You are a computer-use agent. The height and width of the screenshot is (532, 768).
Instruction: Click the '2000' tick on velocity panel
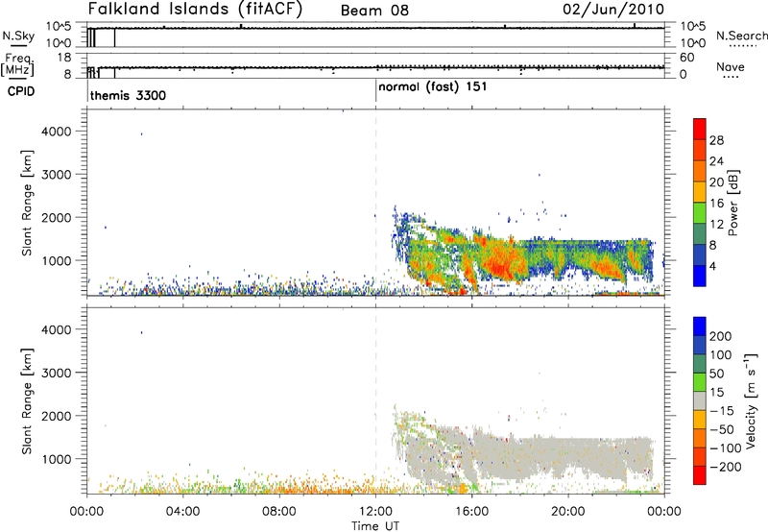57,416
